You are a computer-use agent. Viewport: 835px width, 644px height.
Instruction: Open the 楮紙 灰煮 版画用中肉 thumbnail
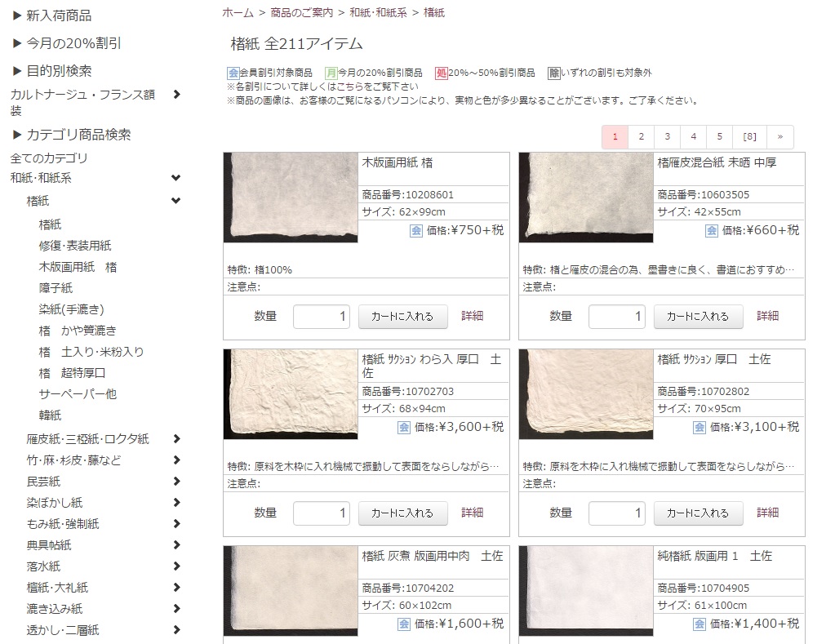coord(291,591)
